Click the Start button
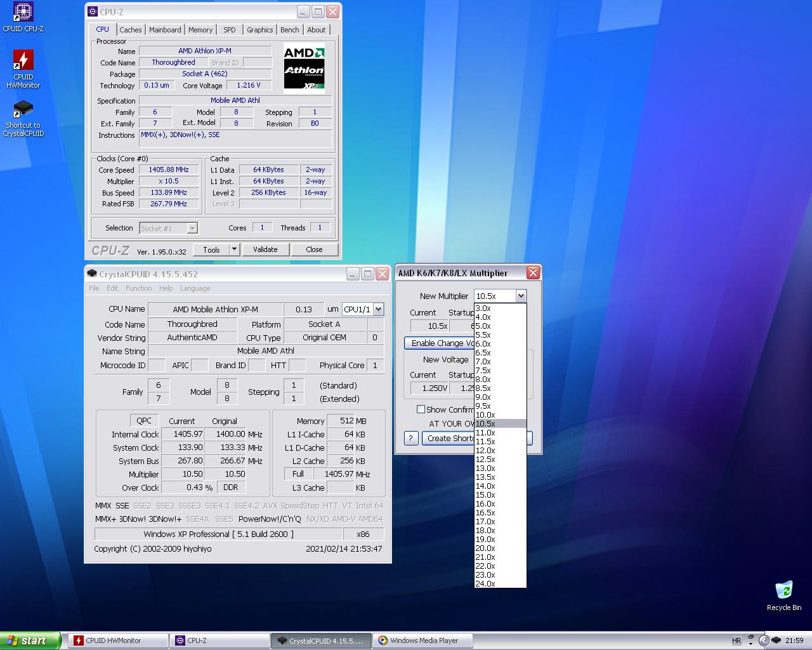This screenshot has width=812, height=650. click(30, 640)
